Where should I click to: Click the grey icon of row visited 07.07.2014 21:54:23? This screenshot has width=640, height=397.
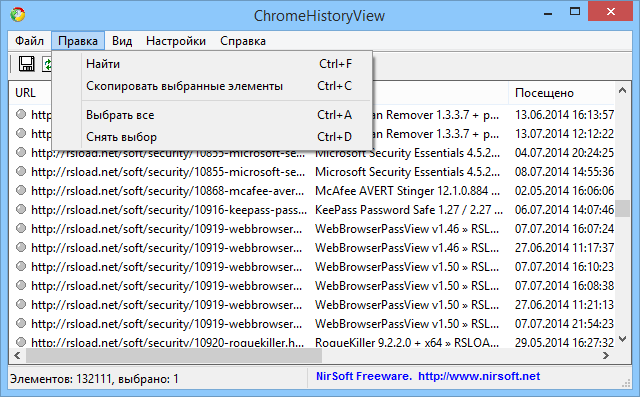pyautogui.click(x=21, y=324)
